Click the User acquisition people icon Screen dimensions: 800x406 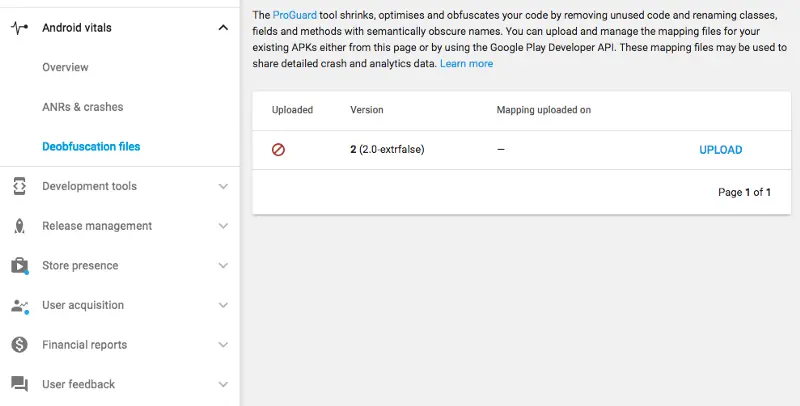[19, 305]
